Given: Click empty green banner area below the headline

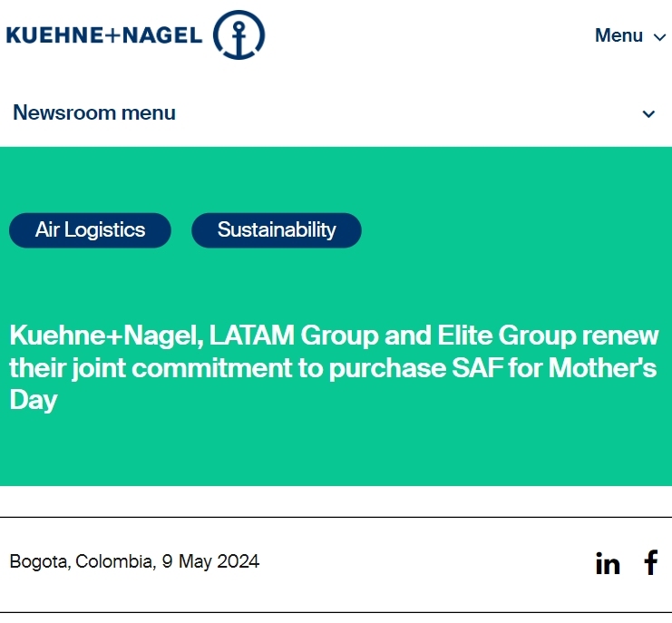Looking at the screenshot, I should click(x=336, y=450).
